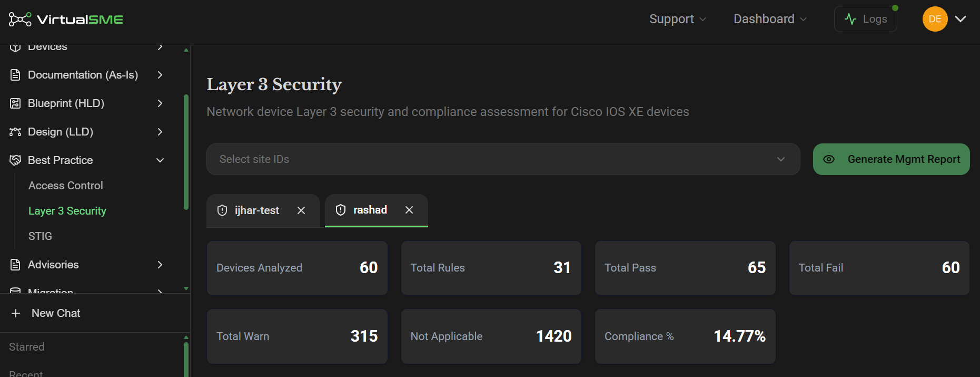Screen dimensions: 980x377
Task: Expand the Support menu
Action: click(x=677, y=19)
